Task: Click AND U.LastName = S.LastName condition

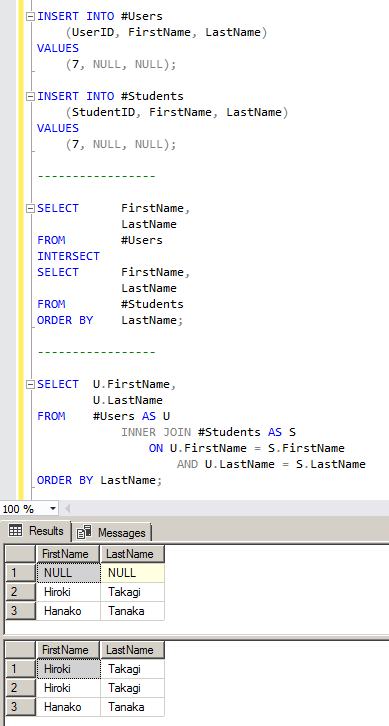Action: (271, 464)
